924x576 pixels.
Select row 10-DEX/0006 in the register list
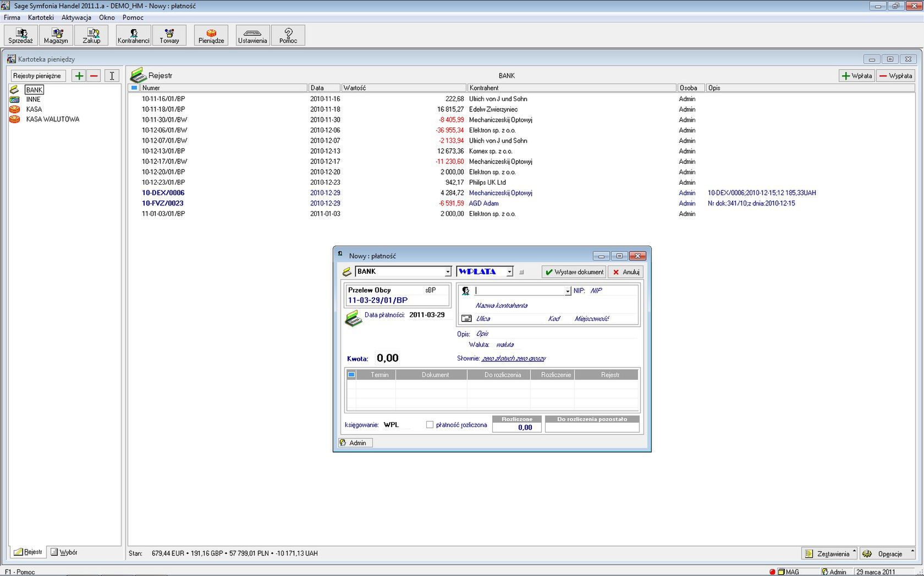pos(521,193)
